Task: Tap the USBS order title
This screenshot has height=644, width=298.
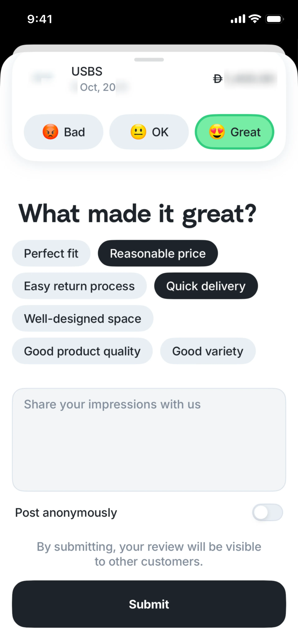Action: (x=87, y=71)
